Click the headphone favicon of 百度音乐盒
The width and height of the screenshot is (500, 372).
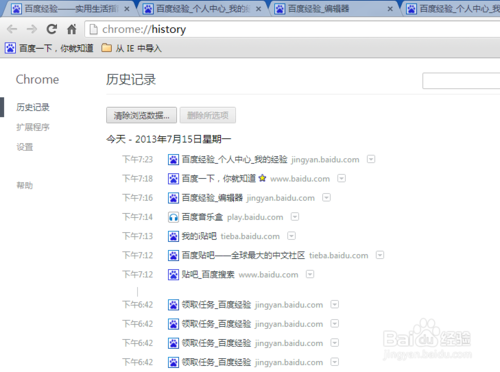pyautogui.click(x=173, y=217)
